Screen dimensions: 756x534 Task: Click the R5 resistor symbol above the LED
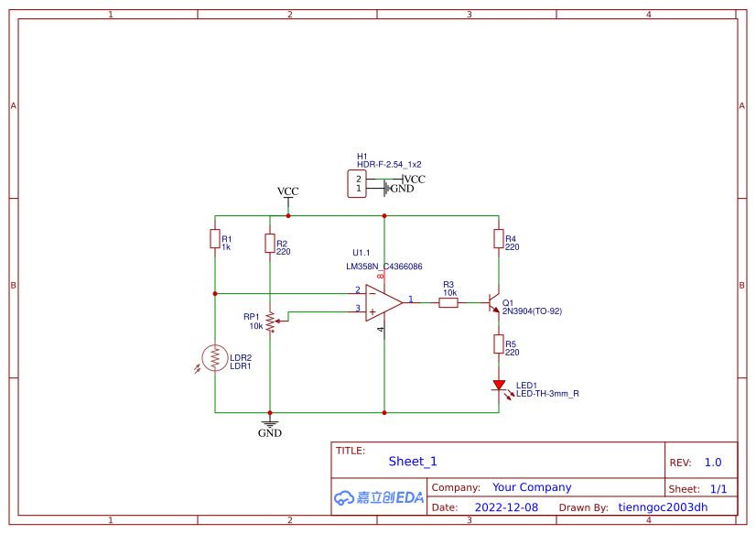point(499,344)
